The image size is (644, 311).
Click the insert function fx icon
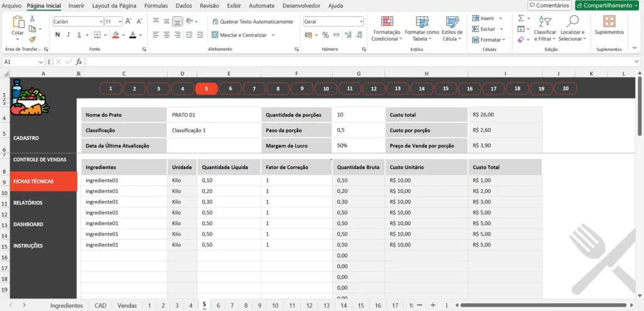[79, 62]
